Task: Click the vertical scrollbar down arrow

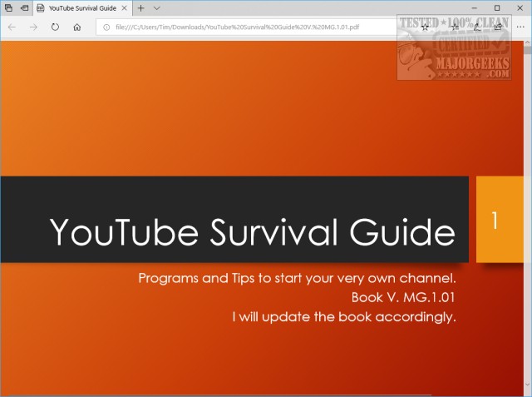Action: [527, 385]
